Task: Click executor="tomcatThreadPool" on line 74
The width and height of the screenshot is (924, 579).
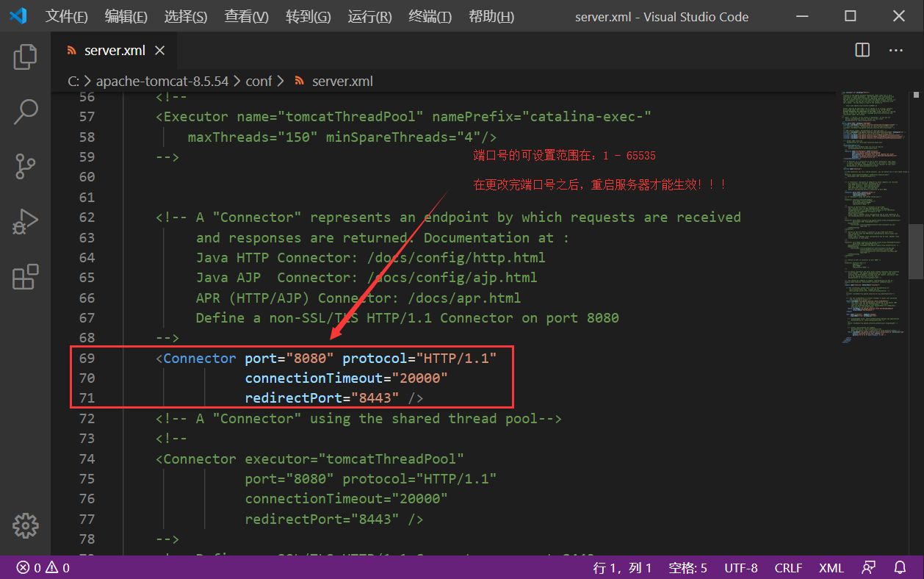Action: tap(354, 458)
